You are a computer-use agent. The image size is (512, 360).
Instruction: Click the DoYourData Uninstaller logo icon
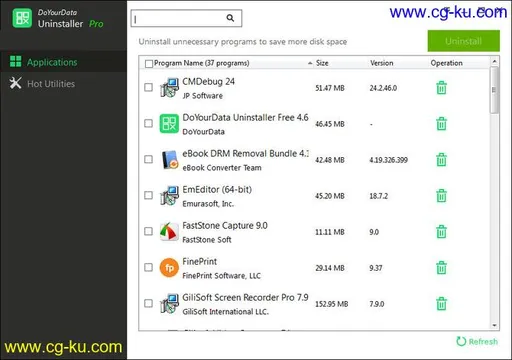[22, 18]
